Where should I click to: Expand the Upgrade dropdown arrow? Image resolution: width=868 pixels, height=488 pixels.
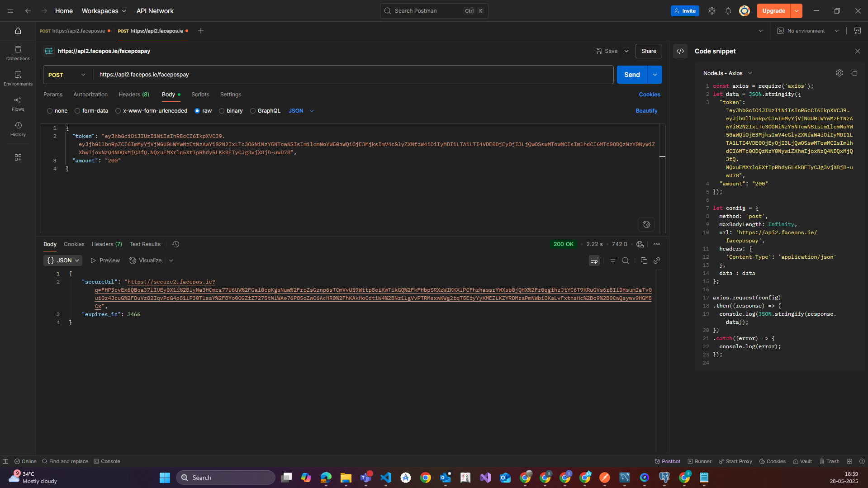point(797,11)
